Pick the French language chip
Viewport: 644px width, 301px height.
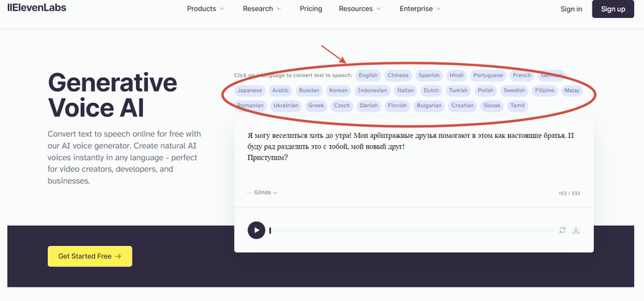click(522, 75)
